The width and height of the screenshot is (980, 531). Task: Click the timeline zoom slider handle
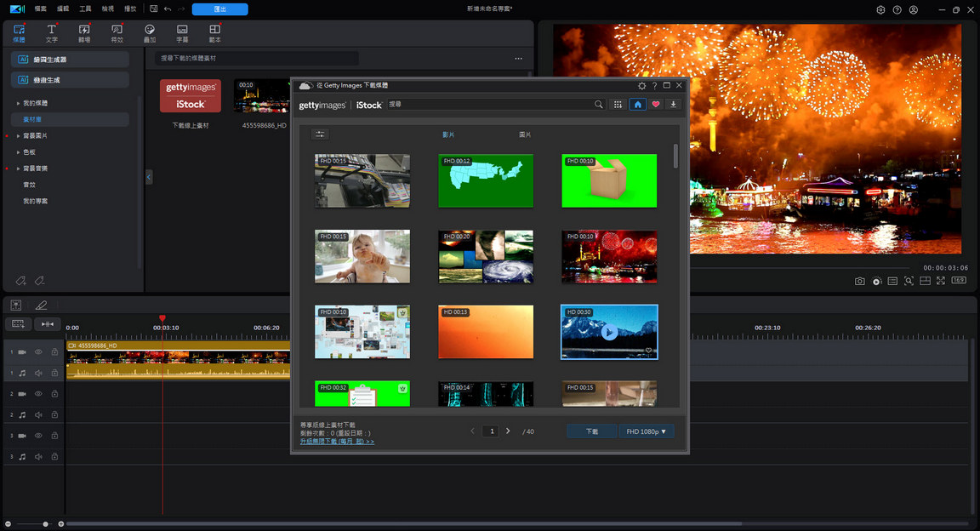point(46,524)
